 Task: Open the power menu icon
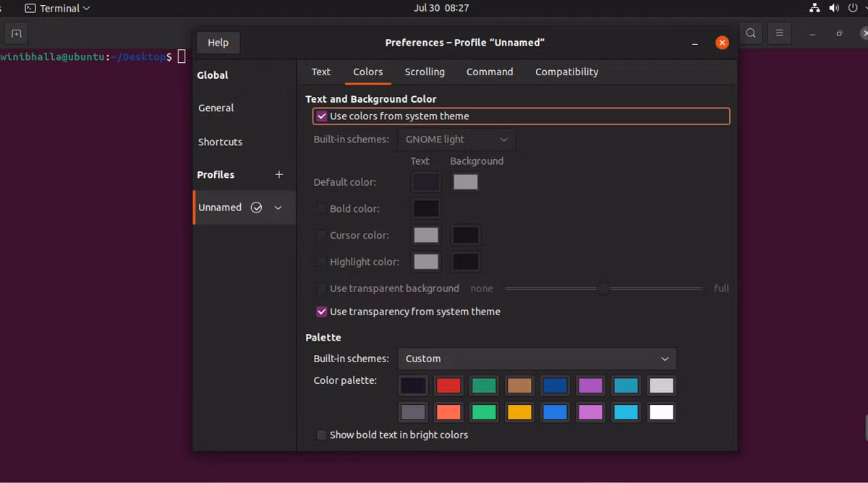(x=853, y=8)
